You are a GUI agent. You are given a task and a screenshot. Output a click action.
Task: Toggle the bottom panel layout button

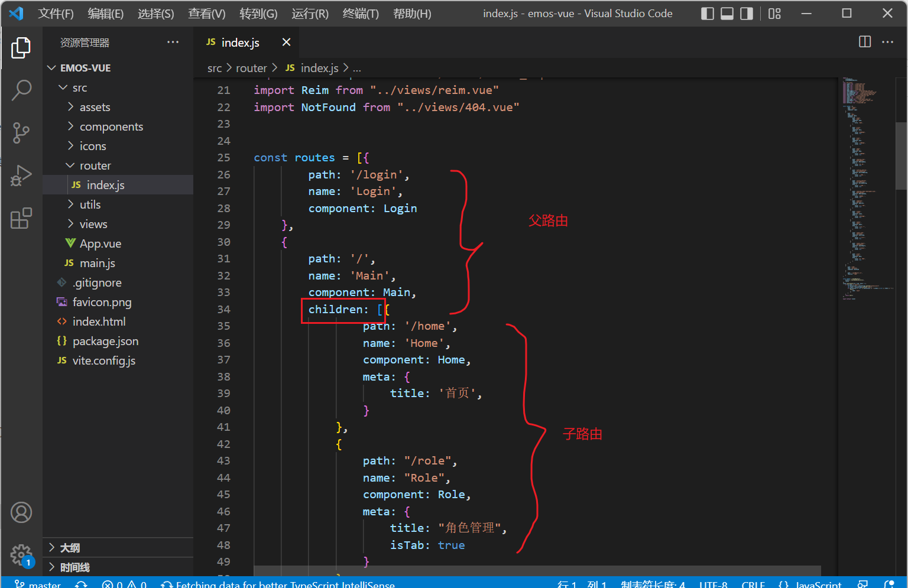click(727, 14)
